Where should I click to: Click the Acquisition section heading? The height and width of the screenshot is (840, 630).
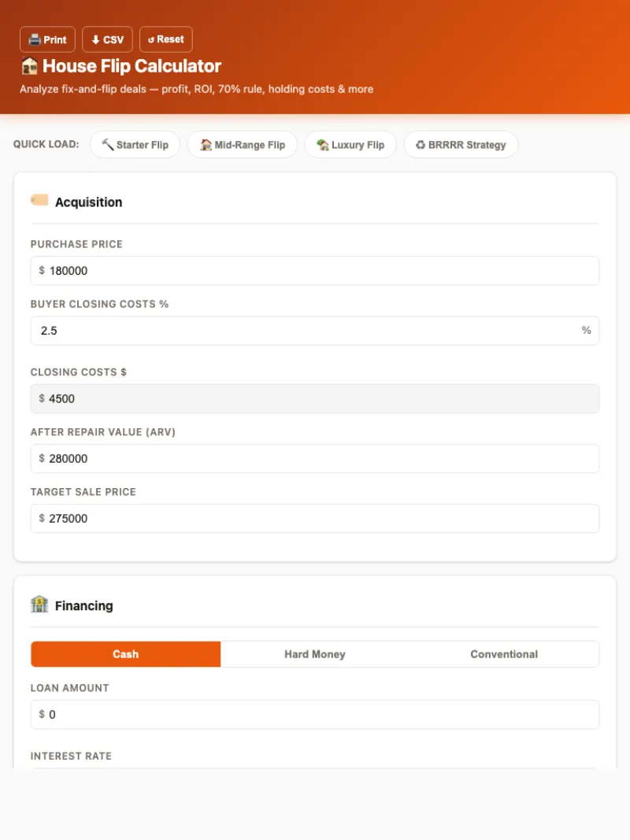pos(88,202)
